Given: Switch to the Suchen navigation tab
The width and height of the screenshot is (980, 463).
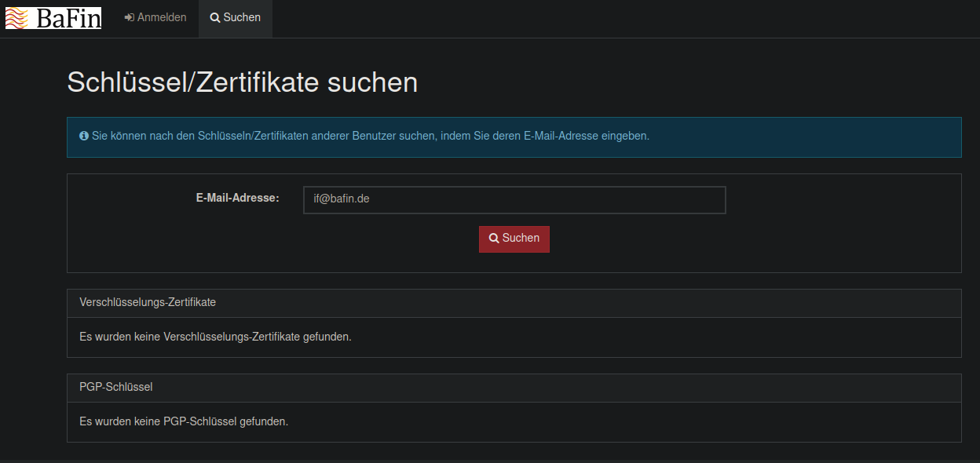Looking at the screenshot, I should tap(236, 18).
